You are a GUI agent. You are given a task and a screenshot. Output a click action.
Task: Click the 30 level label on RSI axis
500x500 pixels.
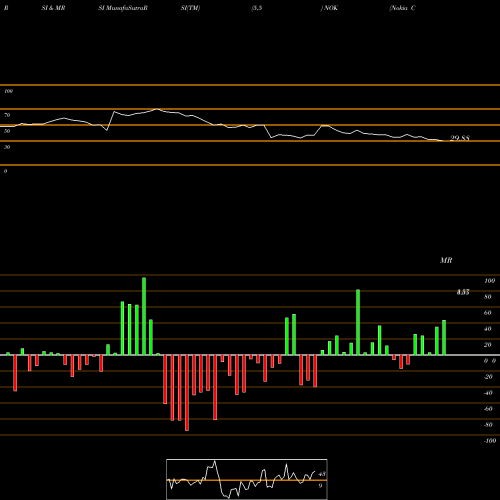pos(7,147)
